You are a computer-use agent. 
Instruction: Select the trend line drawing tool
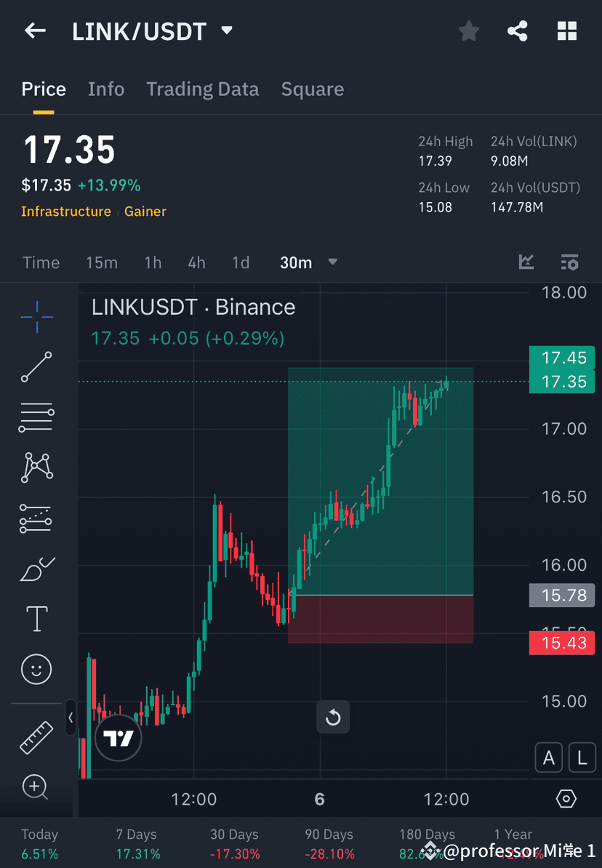point(36,367)
